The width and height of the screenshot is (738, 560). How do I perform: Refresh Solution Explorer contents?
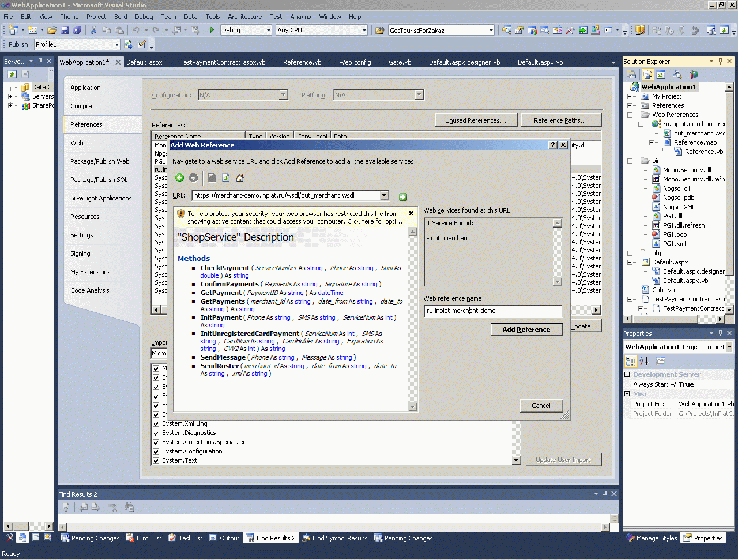tap(661, 74)
